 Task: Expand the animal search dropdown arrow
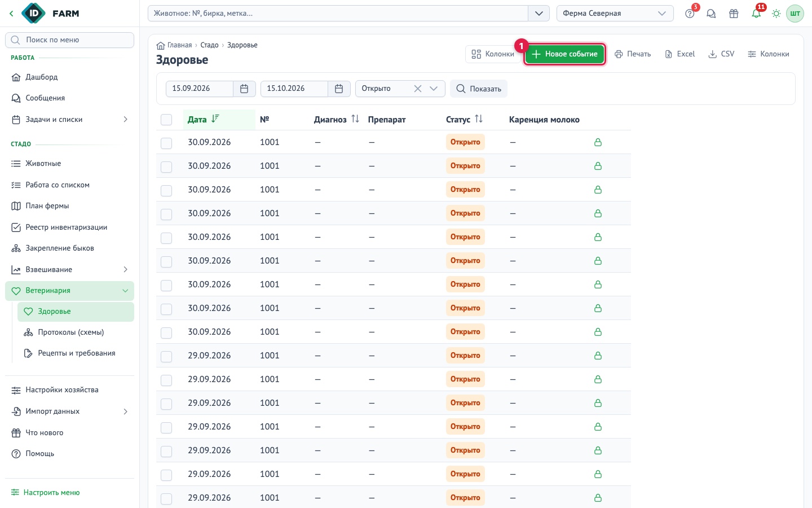tap(539, 14)
